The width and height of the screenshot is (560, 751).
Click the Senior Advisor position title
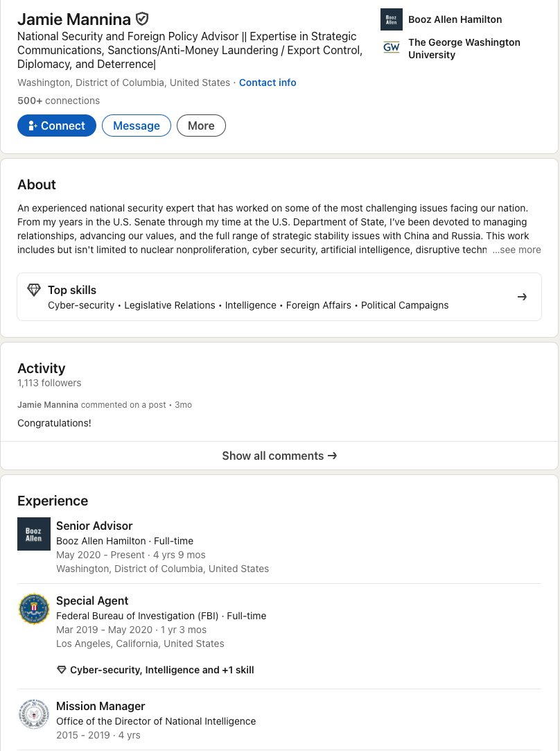point(94,526)
